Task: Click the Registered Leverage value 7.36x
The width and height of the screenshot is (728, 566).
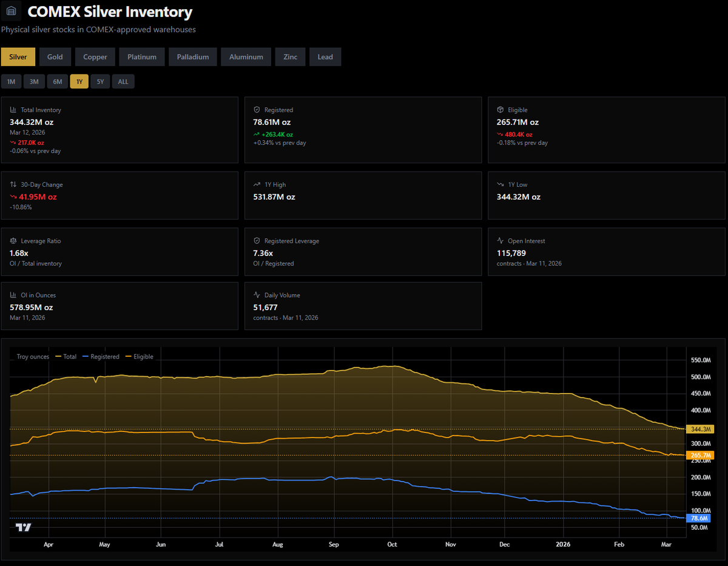Action: tap(263, 253)
